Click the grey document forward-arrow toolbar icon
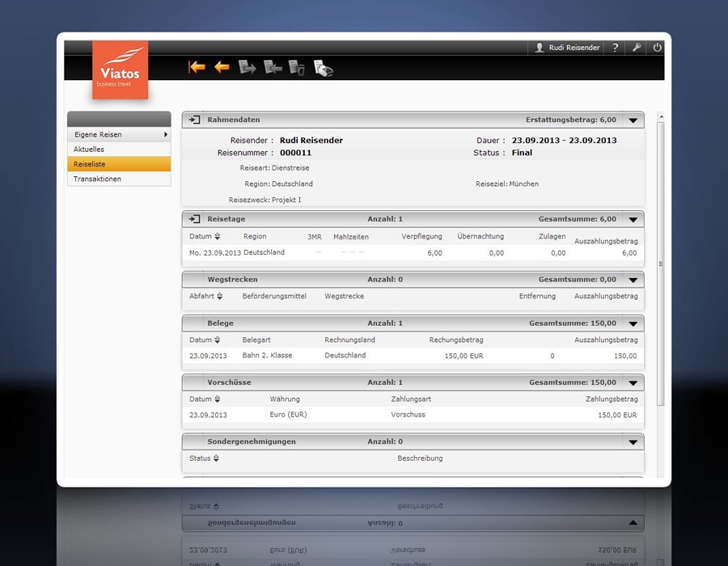The width and height of the screenshot is (728, 566). pos(247,67)
